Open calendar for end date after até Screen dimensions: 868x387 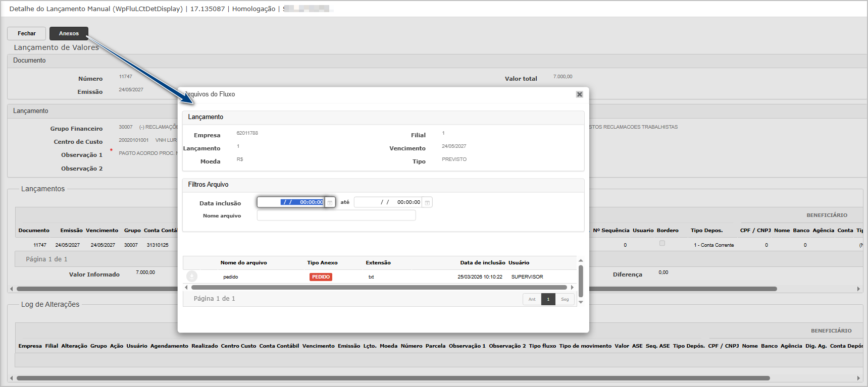pos(427,202)
